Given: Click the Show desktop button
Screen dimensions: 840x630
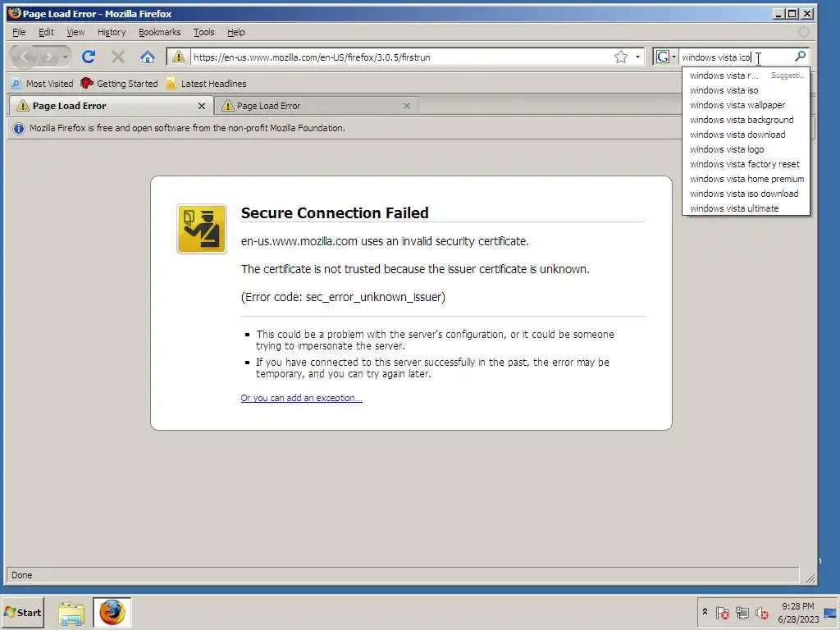Looking at the screenshot, I should tap(831, 612).
